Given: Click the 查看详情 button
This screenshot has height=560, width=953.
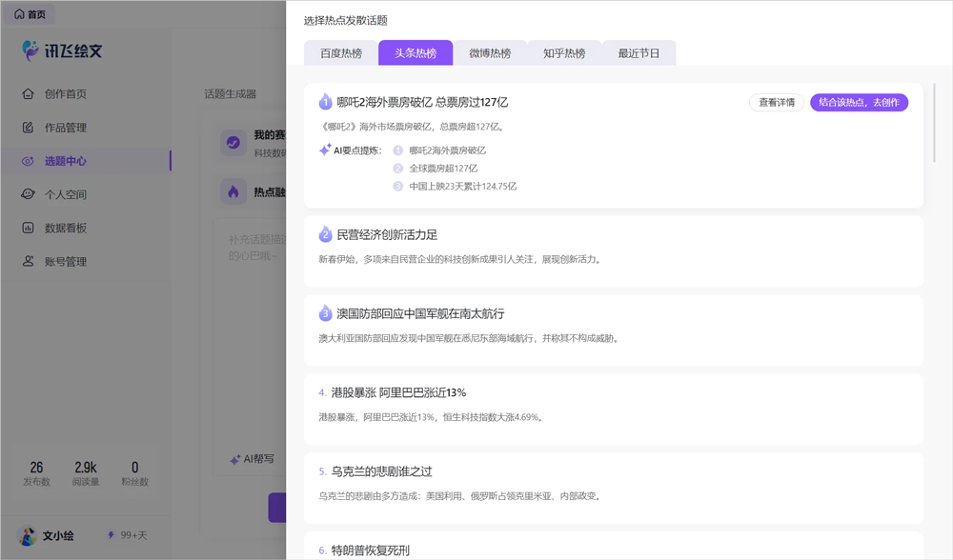Looking at the screenshot, I should point(776,103).
